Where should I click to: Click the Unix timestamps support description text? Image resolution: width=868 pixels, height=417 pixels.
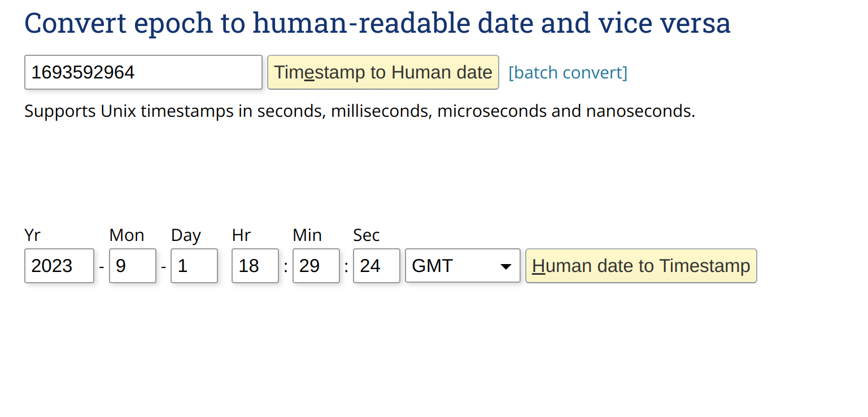[x=359, y=111]
